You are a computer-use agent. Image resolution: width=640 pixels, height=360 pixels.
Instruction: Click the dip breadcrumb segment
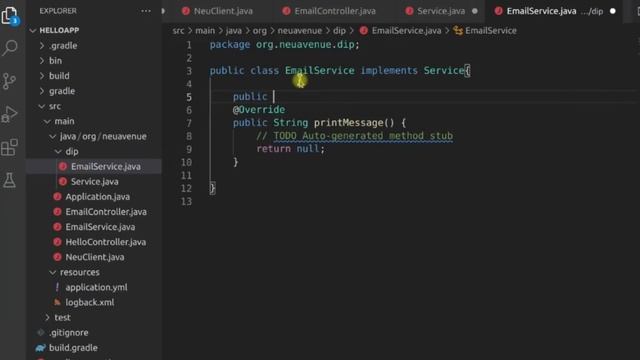point(339,31)
